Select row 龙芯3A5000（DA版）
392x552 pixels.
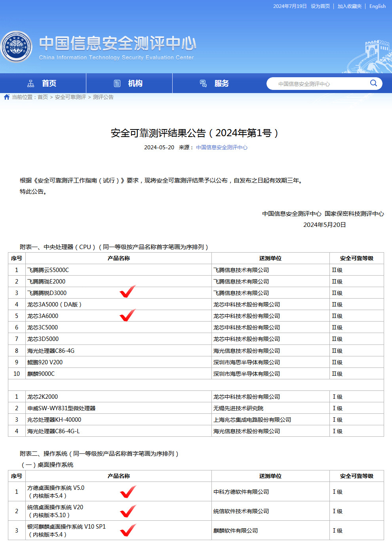click(196, 305)
